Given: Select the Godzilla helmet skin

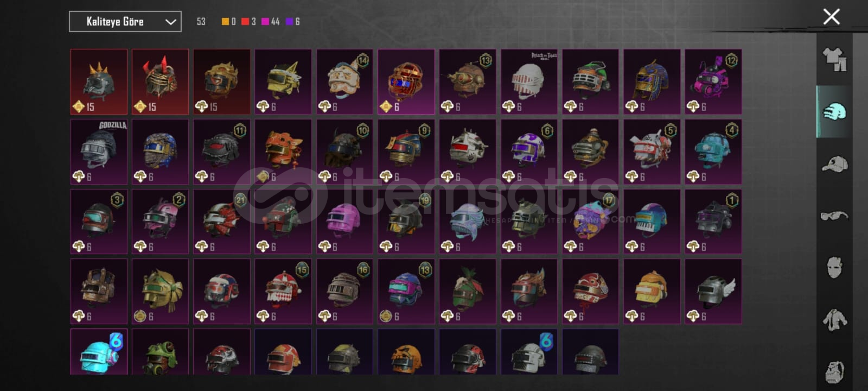Looking at the screenshot, I should pos(99,152).
